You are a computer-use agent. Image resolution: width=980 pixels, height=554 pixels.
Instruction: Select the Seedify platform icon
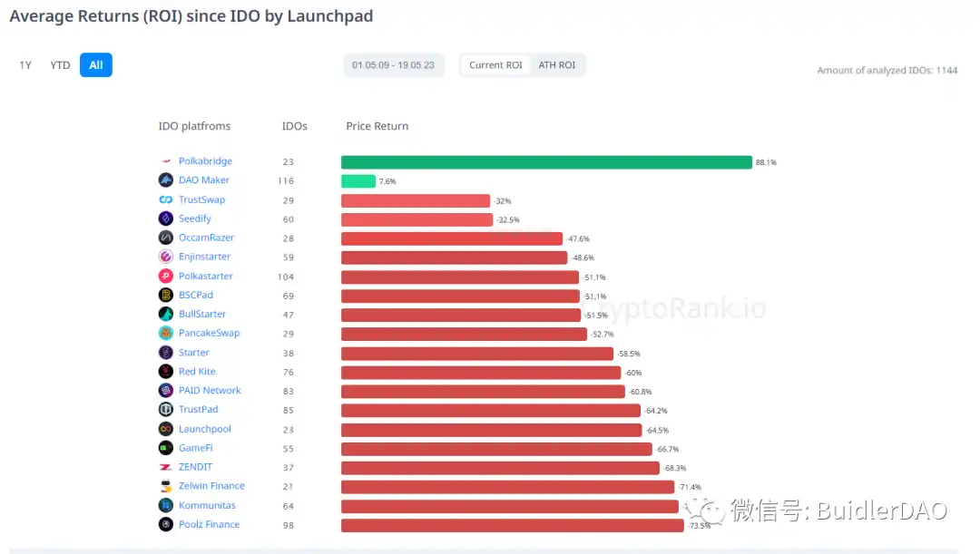coord(166,218)
